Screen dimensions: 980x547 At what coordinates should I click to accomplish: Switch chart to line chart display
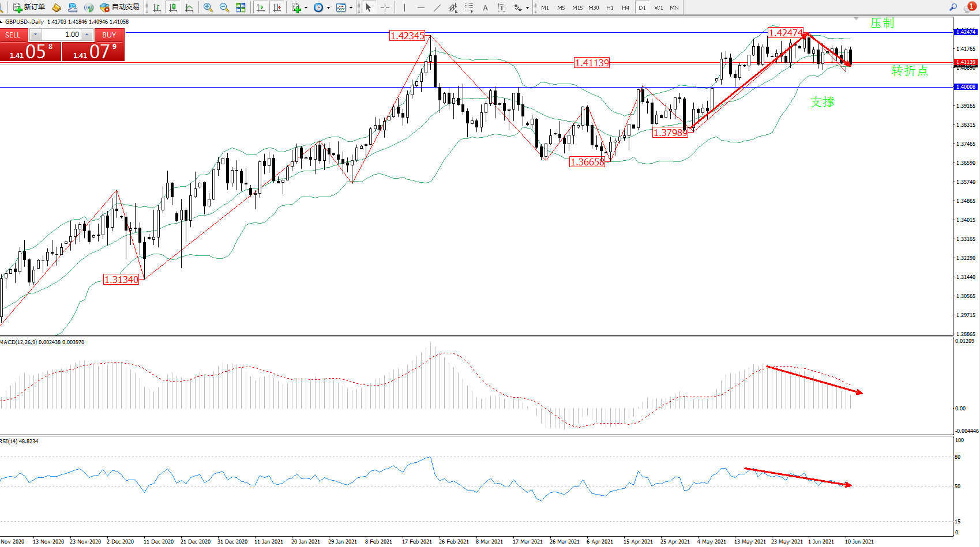coord(189,7)
